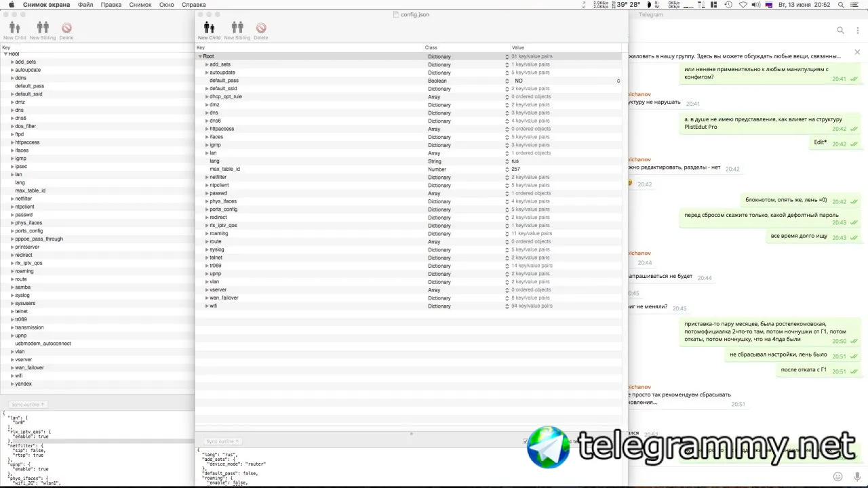Click the Wi-Fi icon in menu bar
Image resolution: width=868 pixels, height=488 pixels.
tap(743, 5)
